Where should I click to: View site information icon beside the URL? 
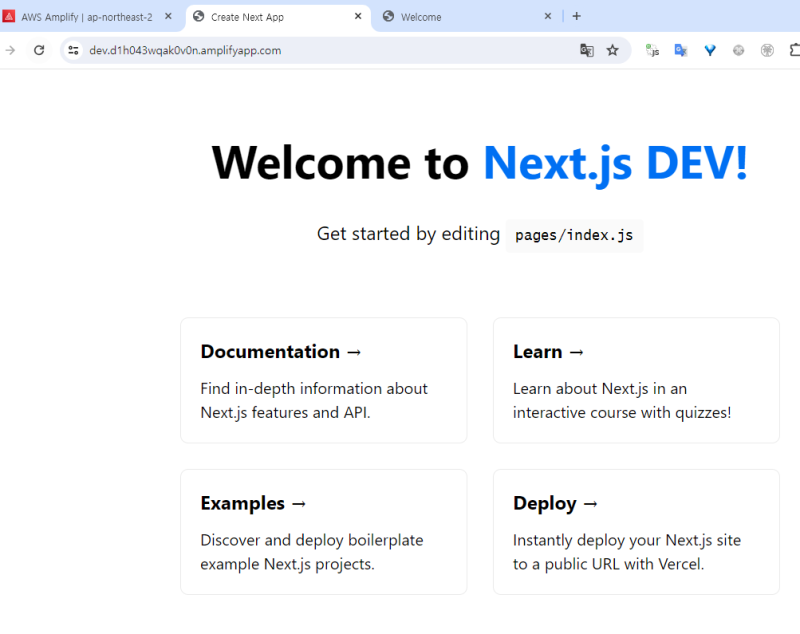pos(73,50)
